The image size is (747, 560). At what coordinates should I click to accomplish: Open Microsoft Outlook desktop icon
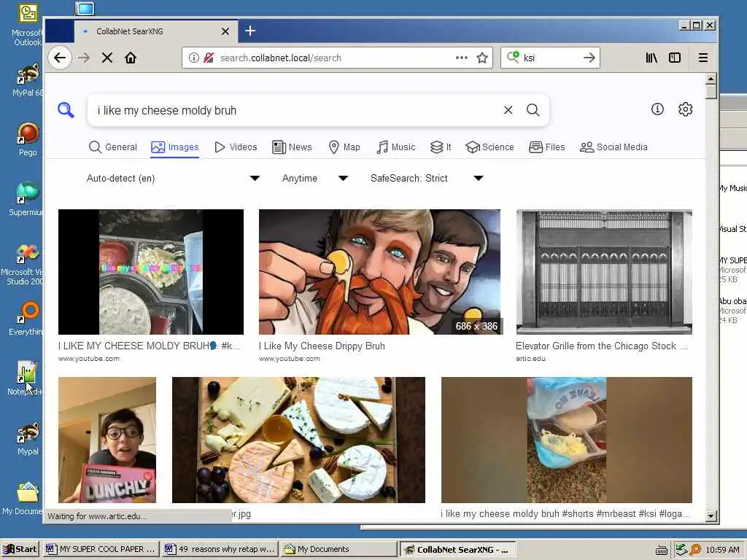click(x=27, y=26)
